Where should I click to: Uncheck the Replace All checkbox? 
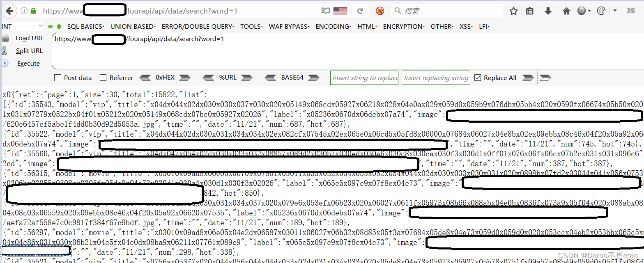(478, 78)
